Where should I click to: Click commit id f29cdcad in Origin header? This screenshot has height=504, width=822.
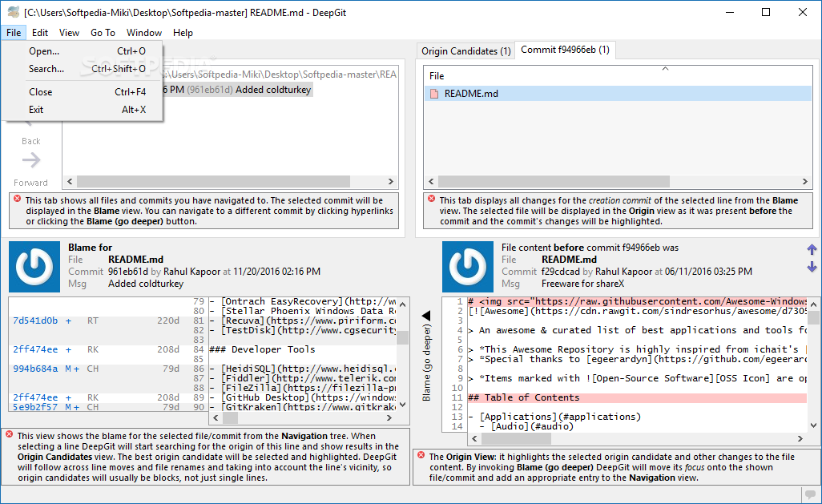pos(560,272)
